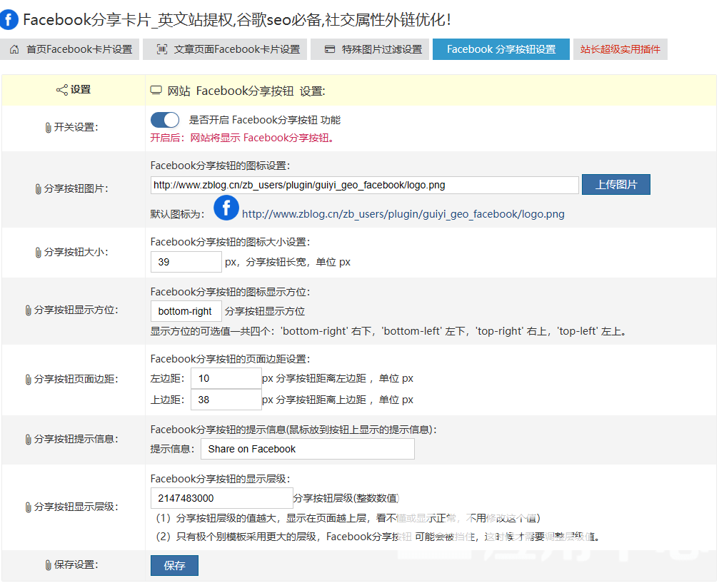Click paperclip icon next to 保存设置
724x588 pixels.
tap(48, 565)
